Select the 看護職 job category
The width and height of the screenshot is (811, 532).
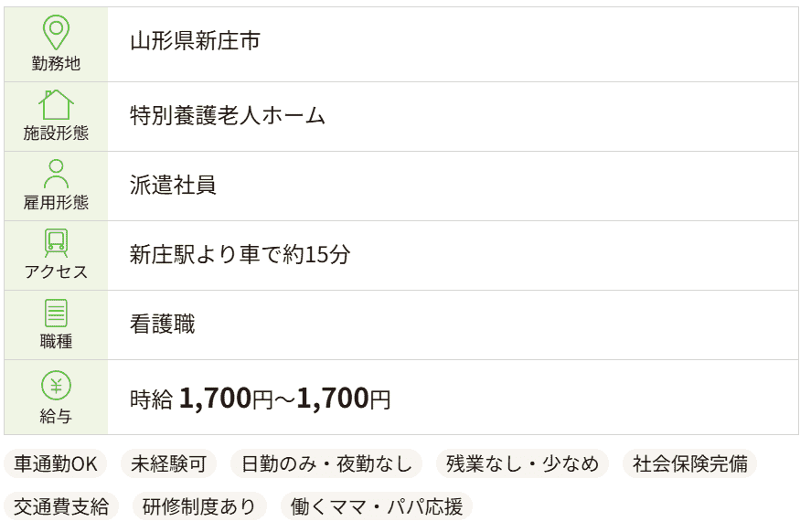coord(153,322)
